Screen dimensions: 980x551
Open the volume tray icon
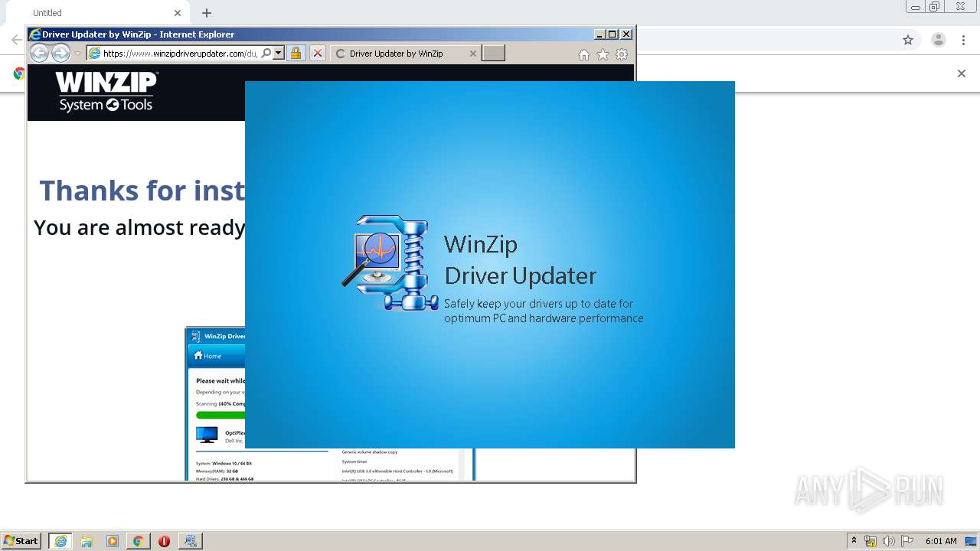point(889,541)
